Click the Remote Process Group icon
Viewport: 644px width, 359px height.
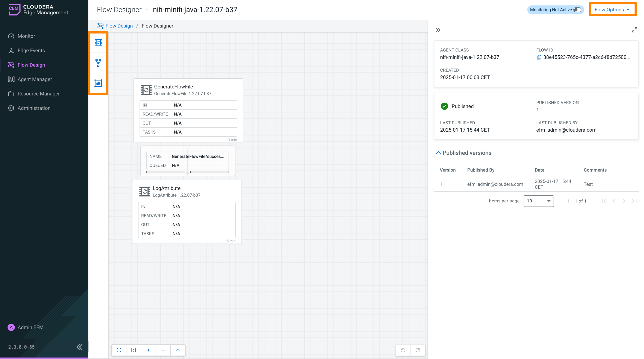98,83
